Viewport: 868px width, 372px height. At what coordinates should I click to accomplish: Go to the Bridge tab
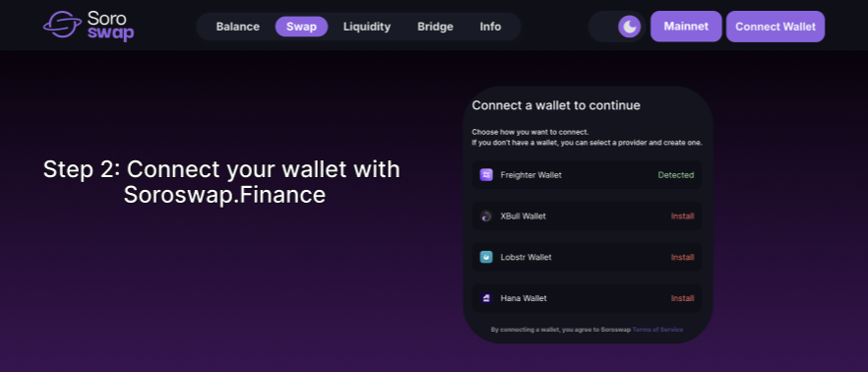[x=435, y=27]
